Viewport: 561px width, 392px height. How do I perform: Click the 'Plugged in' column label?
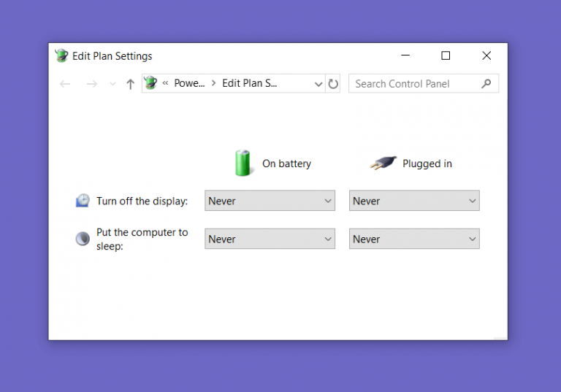click(427, 164)
